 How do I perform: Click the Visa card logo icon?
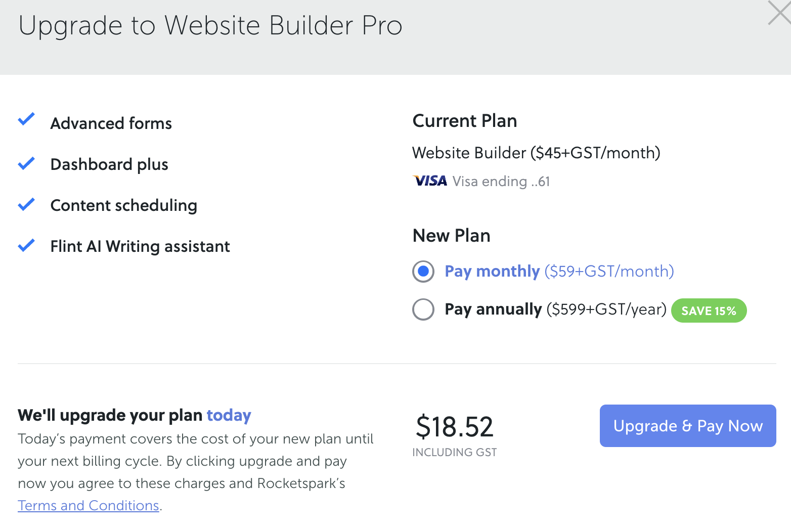(430, 181)
